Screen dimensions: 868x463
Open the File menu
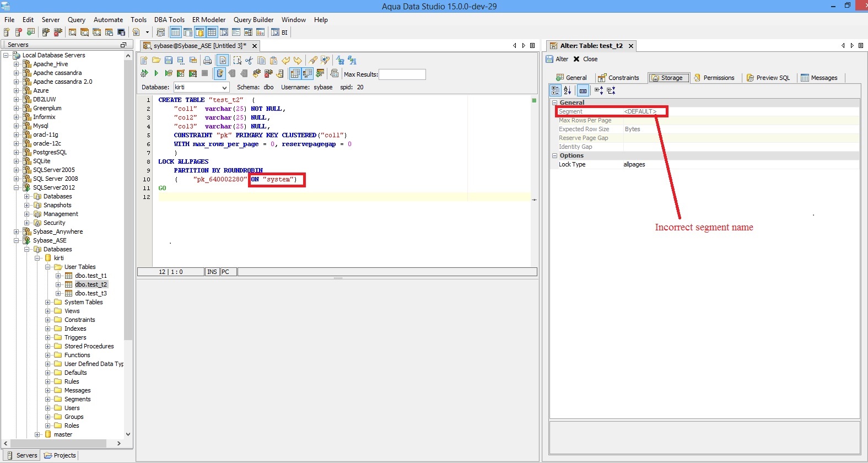[x=9, y=20]
